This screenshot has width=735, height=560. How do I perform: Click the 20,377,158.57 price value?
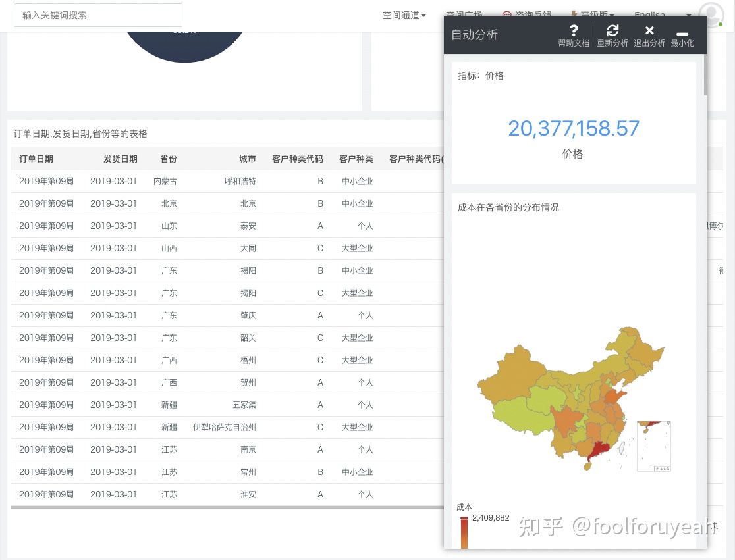click(573, 128)
